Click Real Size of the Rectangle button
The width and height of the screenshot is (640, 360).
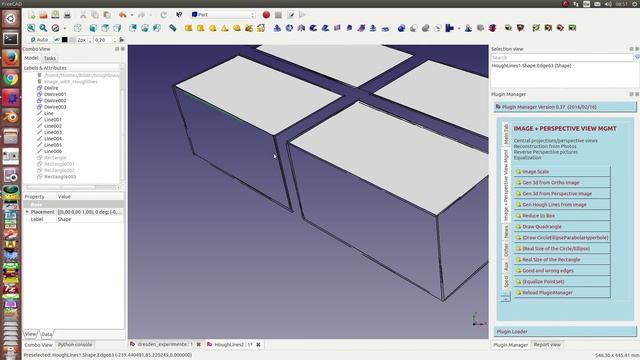[x=562, y=260]
